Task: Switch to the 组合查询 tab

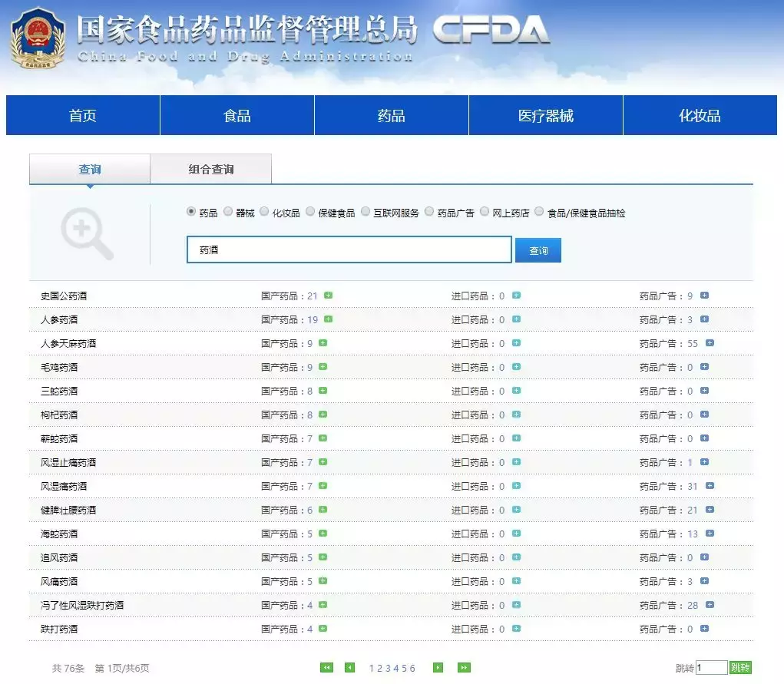Action: 211,169
